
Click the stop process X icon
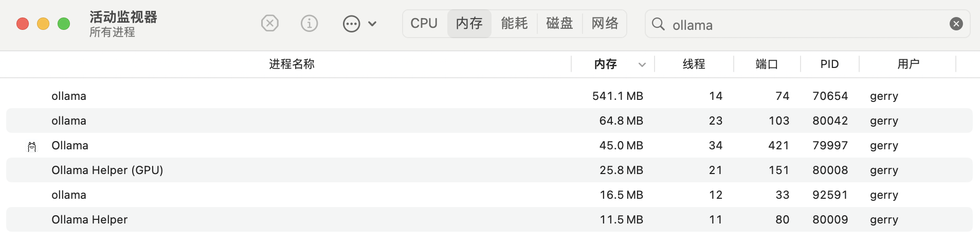pyautogui.click(x=269, y=23)
